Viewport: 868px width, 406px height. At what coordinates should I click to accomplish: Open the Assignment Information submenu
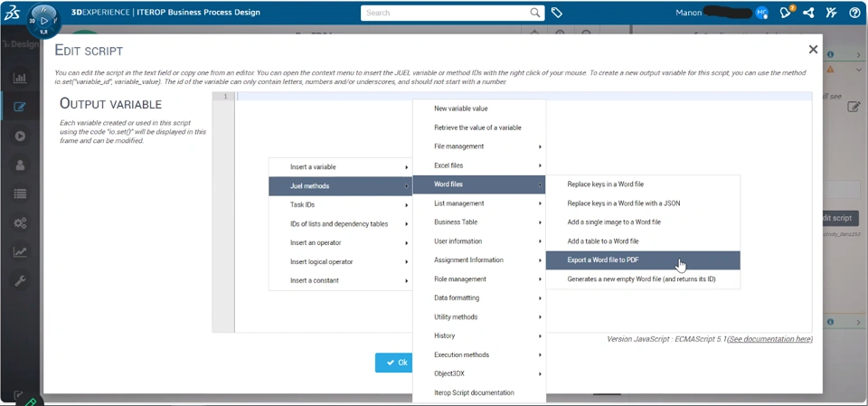point(479,260)
